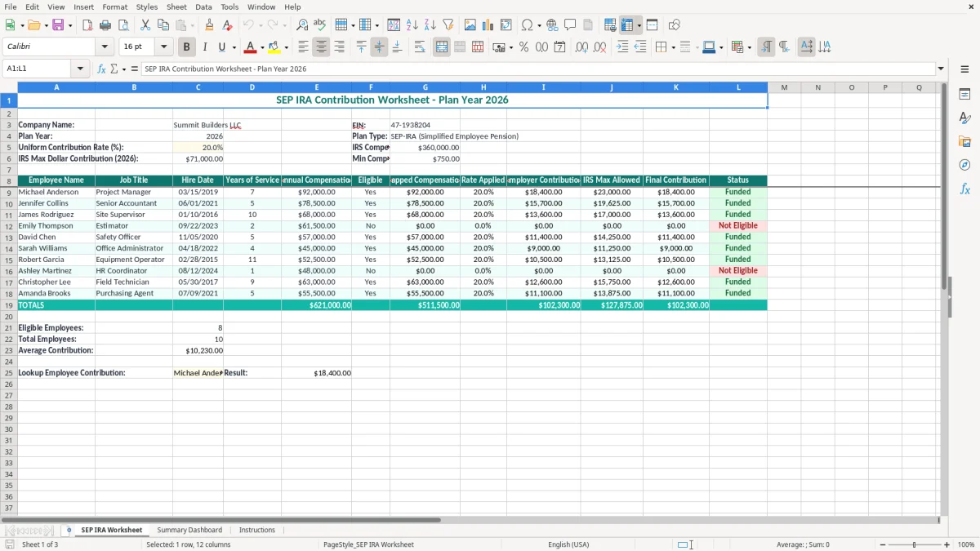Open the sidebar Gallery icon
This screenshot has height=551, width=980.
coord(964,141)
